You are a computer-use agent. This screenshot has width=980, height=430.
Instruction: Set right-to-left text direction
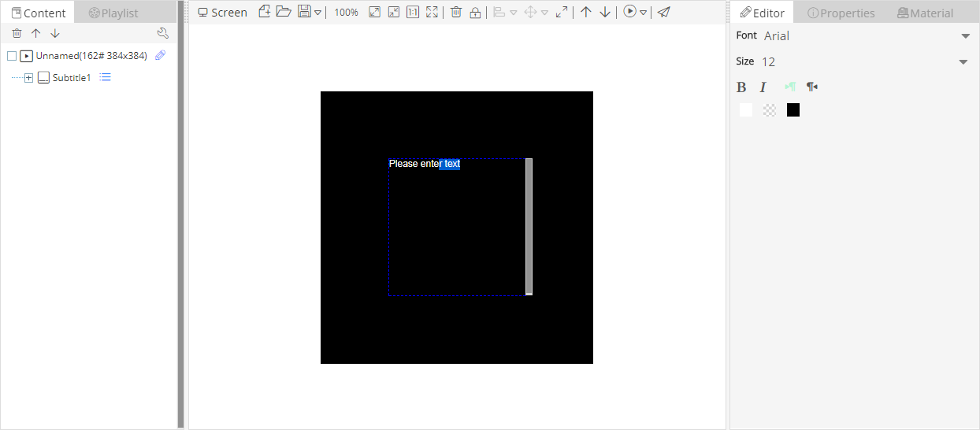(812, 87)
